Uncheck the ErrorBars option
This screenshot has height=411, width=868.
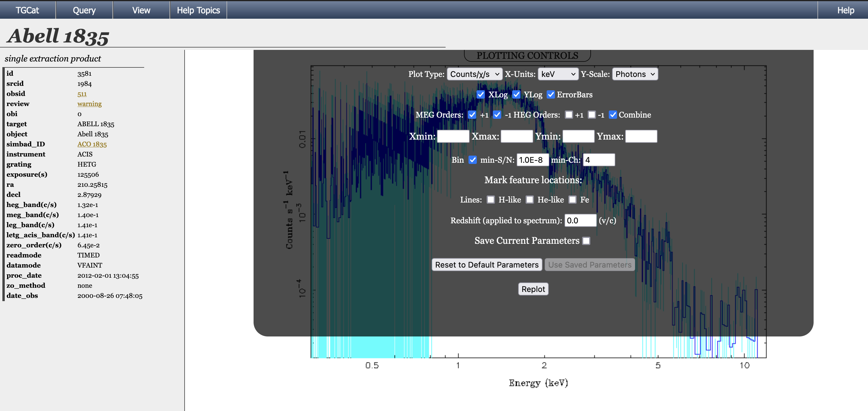551,95
